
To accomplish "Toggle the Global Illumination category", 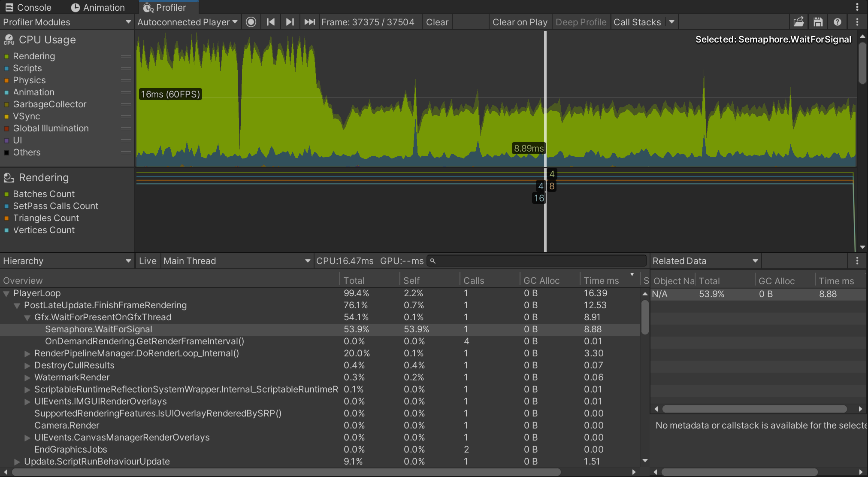I will [x=6, y=128].
